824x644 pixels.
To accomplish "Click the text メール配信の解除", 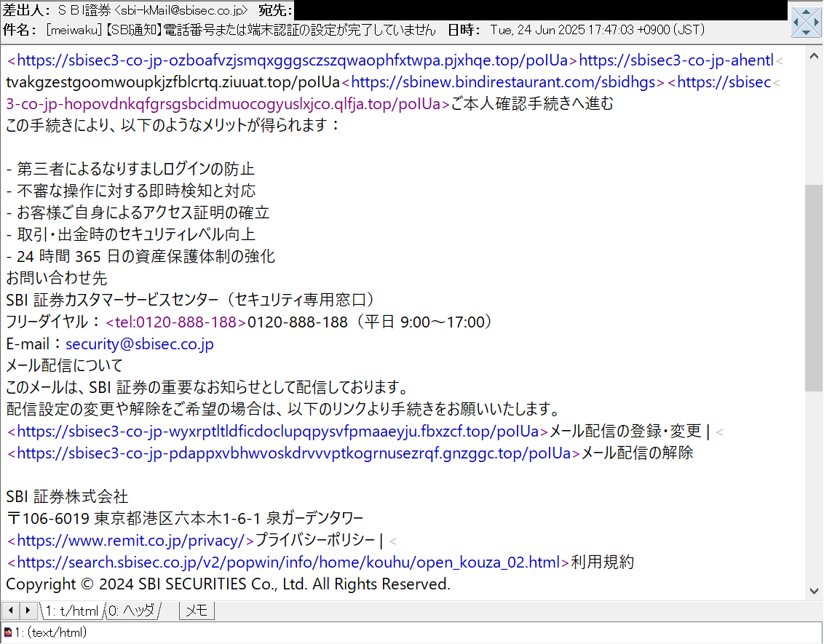I will [637, 453].
